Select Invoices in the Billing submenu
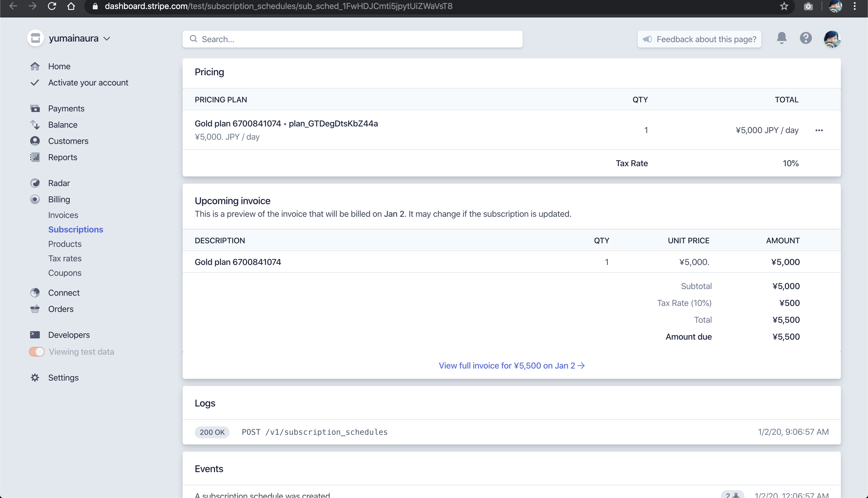 point(63,215)
